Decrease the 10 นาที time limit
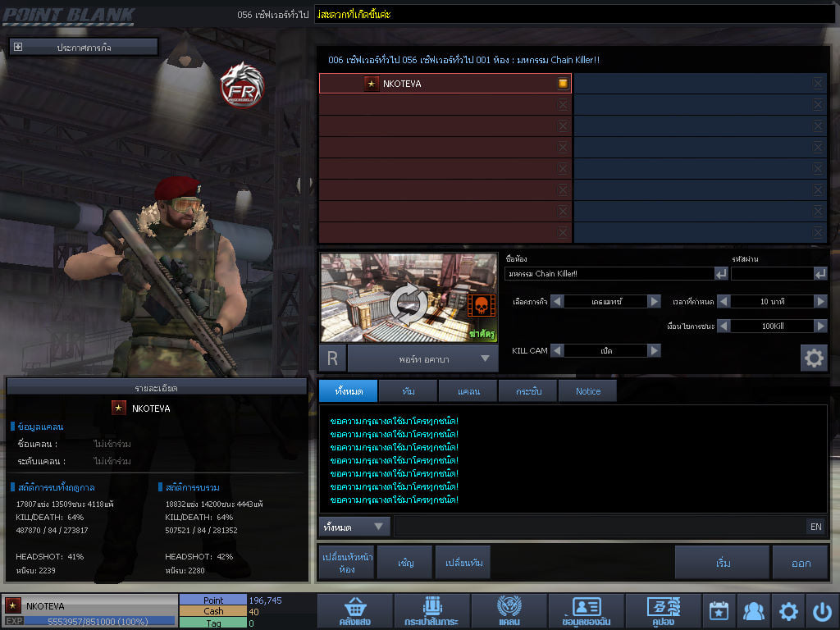This screenshot has height=630, width=840. [724, 302]
